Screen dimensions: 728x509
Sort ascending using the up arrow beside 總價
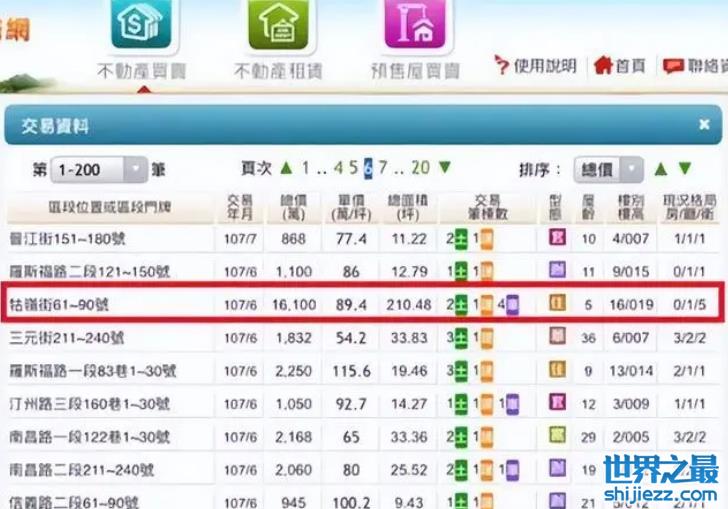[663, 169]
